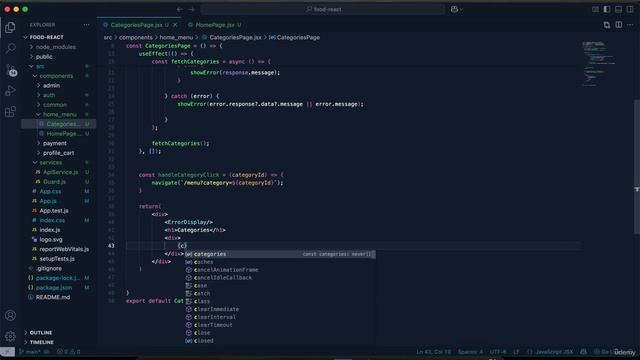Open HomePage.jsx file in explorer
Image resolution: width=640 pixels, height=360 pixels.
[x=64, y=134]
